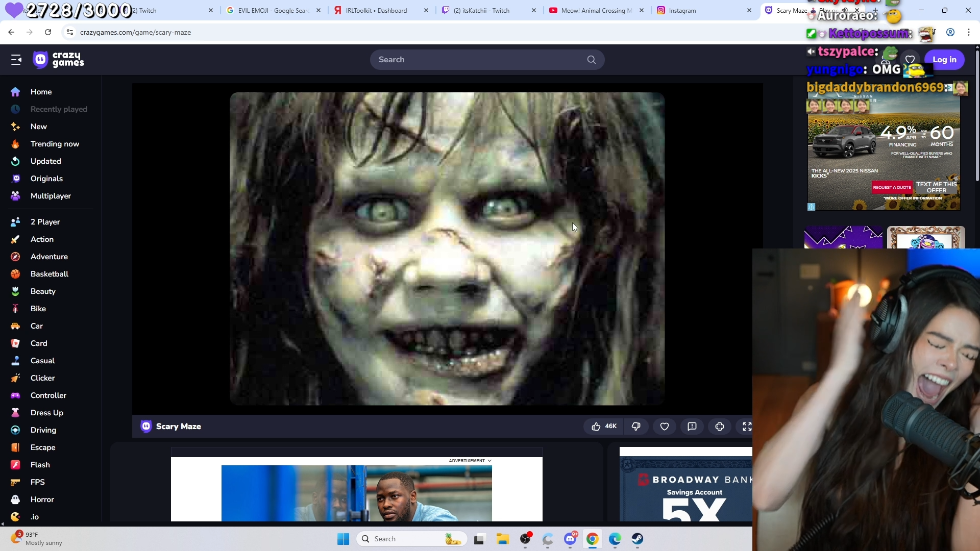Switch to Meow! Animal Crossing tab
This screenshot has width=980, height=551.
click(596, 10)
